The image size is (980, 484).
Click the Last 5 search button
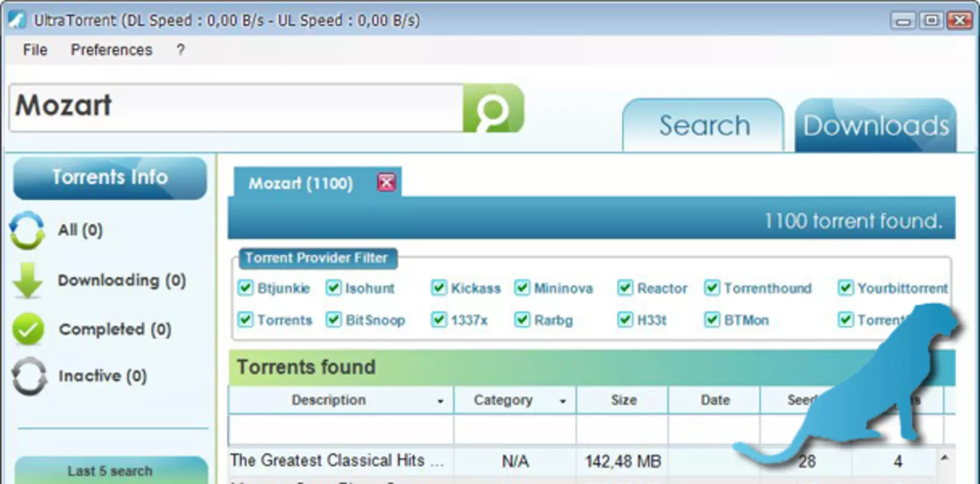[110, 470]
